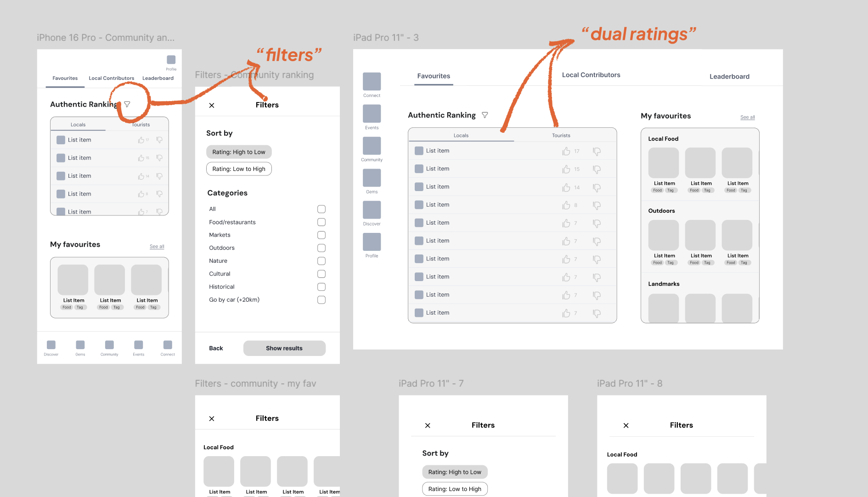Image resolution: width=868 pixels, height=497 pixels.
Task: Close the Filters panel with the X
Action: point(212,105)
